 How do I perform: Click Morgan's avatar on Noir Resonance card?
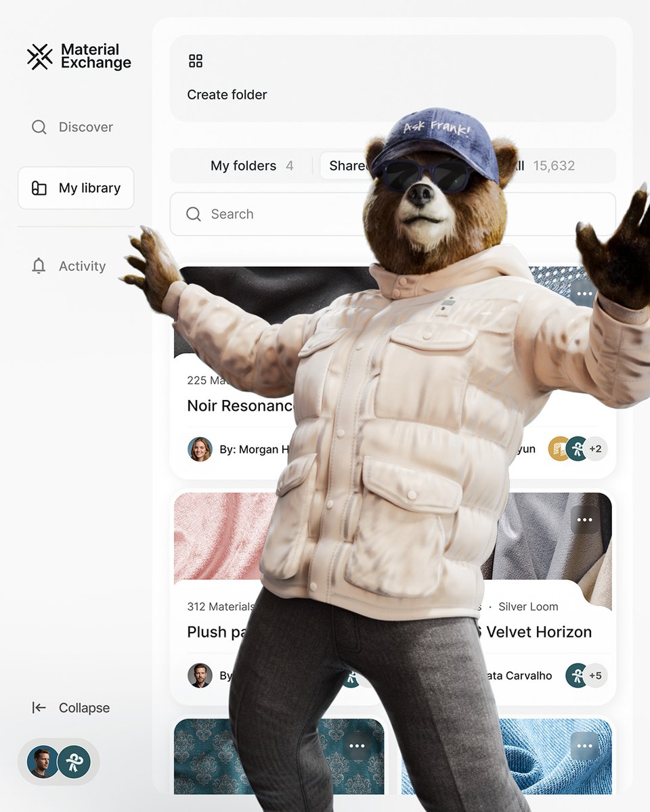pos(200,449)
